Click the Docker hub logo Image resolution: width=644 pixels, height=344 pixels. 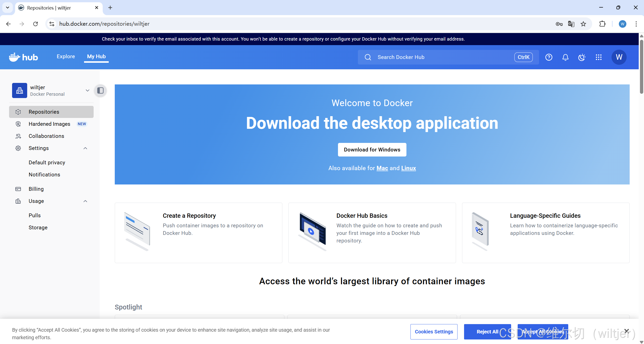(x=23, y=57)
